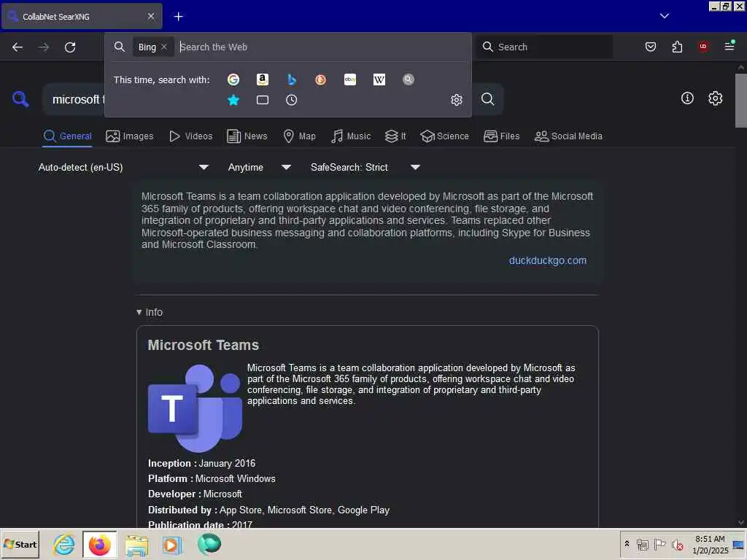Remove the Bing search chip
This screenshot has height=560, width=747.
tap(164, 47)
